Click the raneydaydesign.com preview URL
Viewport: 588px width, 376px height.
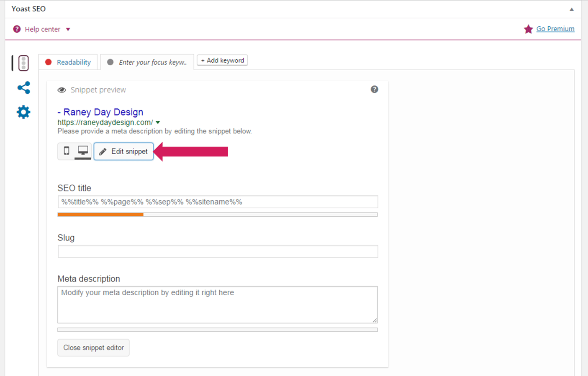(105, 123)
